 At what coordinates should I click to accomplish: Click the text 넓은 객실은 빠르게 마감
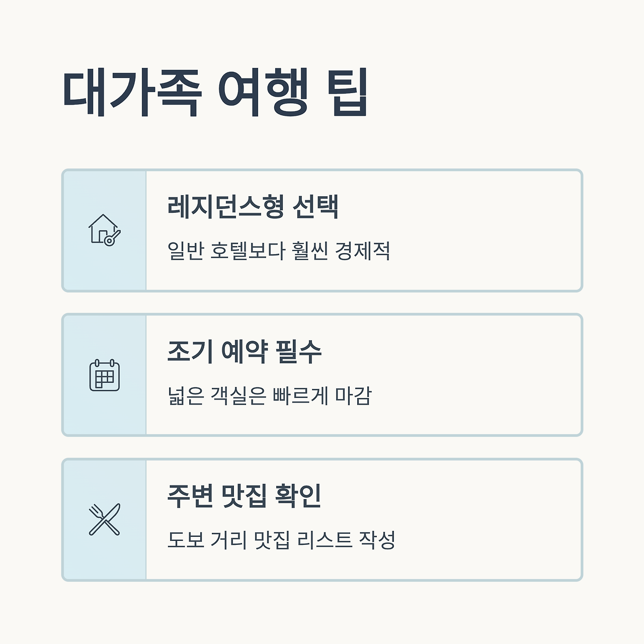(x=270, y=395)
